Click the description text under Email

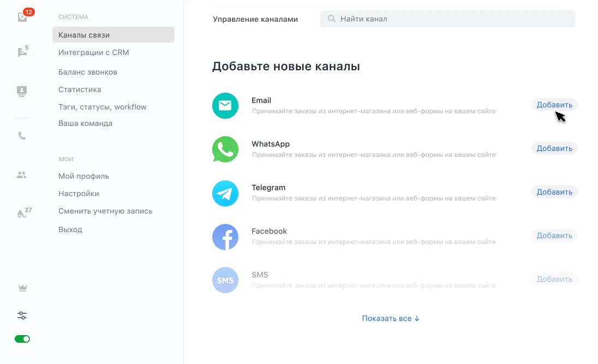point(374,111)
